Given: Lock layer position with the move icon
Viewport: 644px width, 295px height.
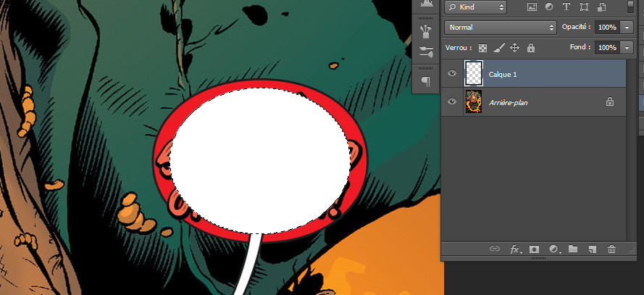Looking at the screenshot, I should pyautogui.click(x=514, y=48).
